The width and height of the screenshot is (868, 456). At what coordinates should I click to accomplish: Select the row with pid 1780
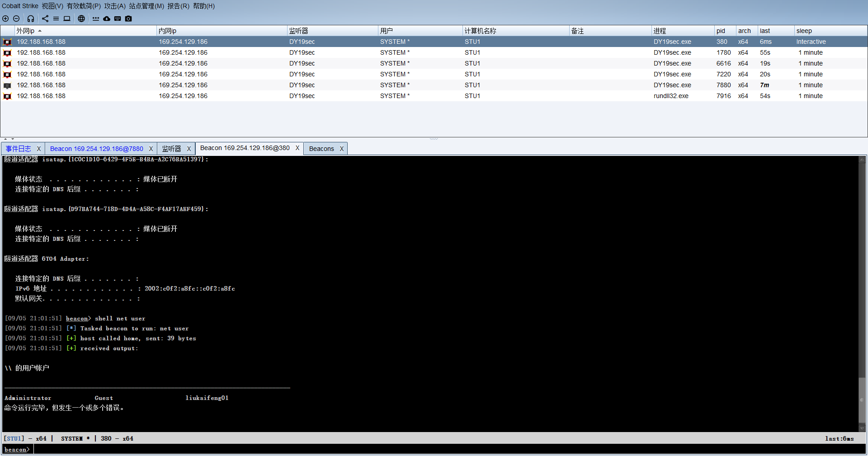coord(434,53)
